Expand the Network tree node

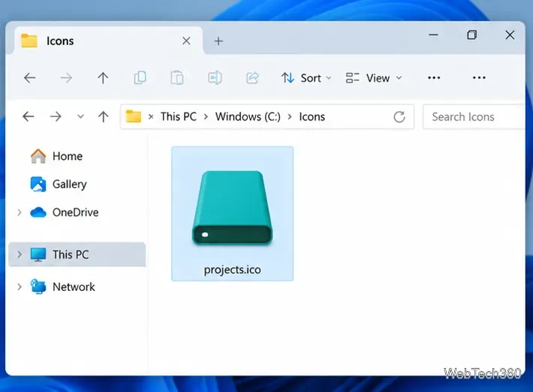tap(20, 287)
